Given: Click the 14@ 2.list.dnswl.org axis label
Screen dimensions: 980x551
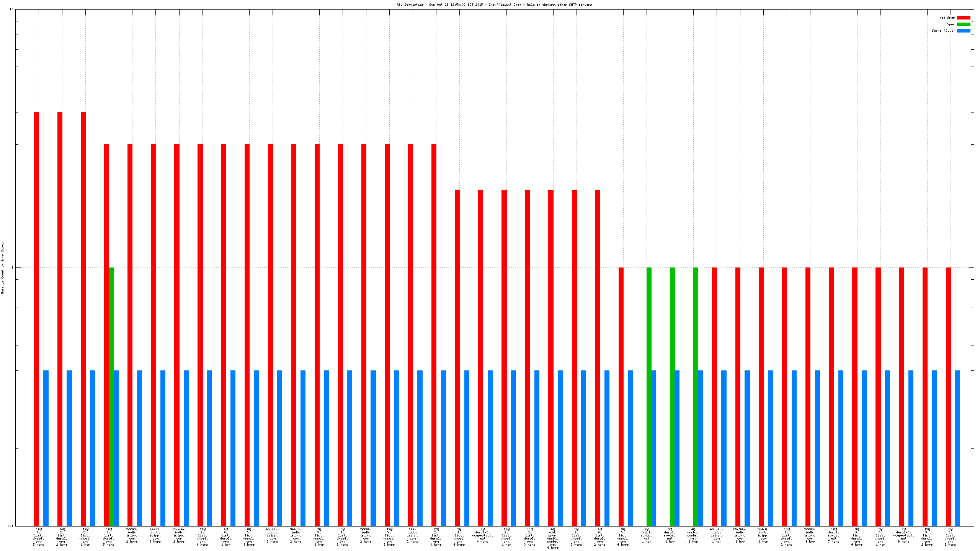Looking at the screenshot, I should coord(62,536).
